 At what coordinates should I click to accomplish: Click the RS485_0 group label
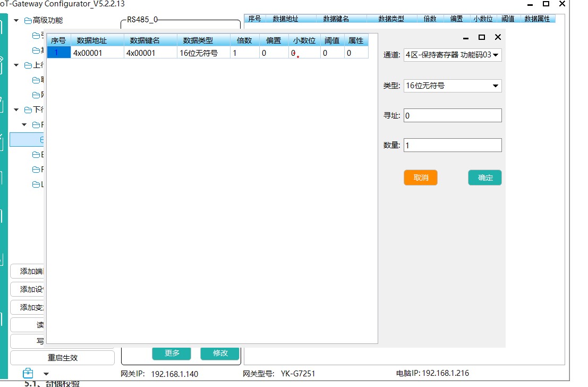[x=142, y=20]
